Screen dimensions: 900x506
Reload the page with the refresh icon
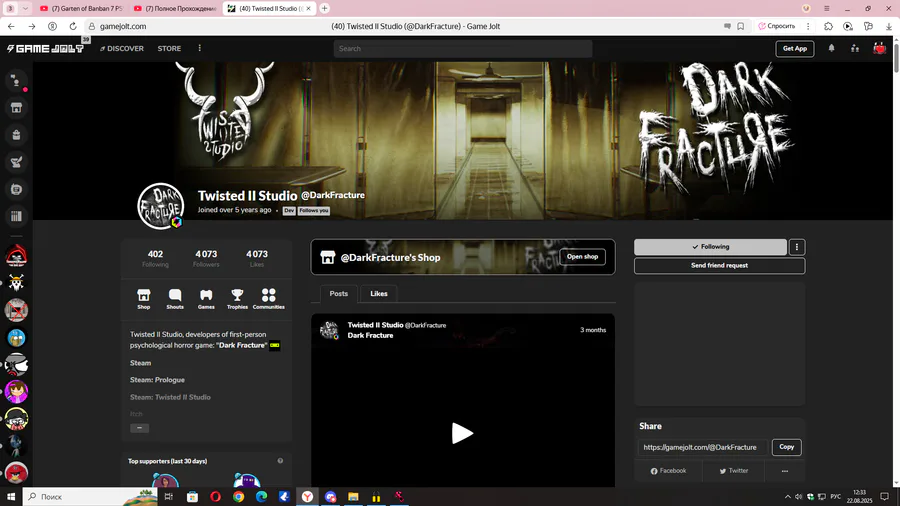pos(73,26)
